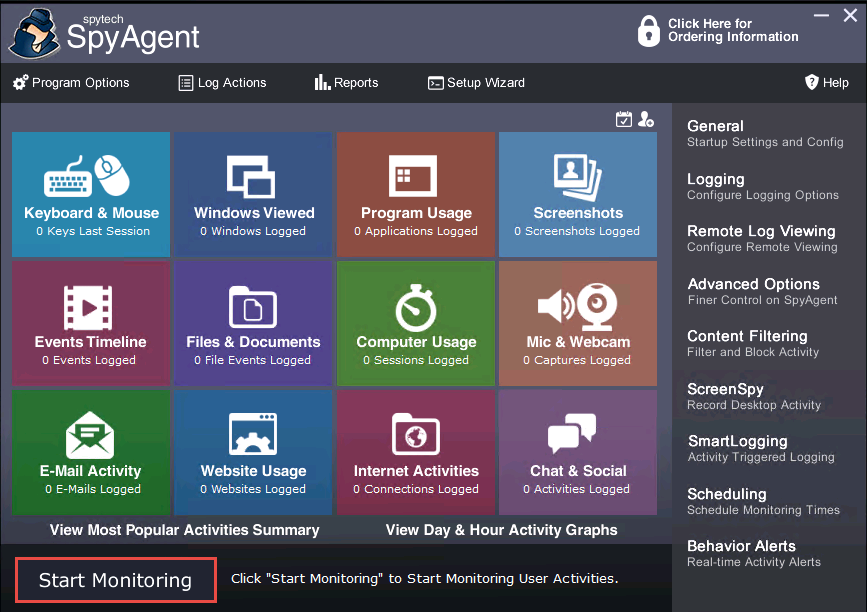
Task: Open the Computer Usage tile
Action: [416, 323]
